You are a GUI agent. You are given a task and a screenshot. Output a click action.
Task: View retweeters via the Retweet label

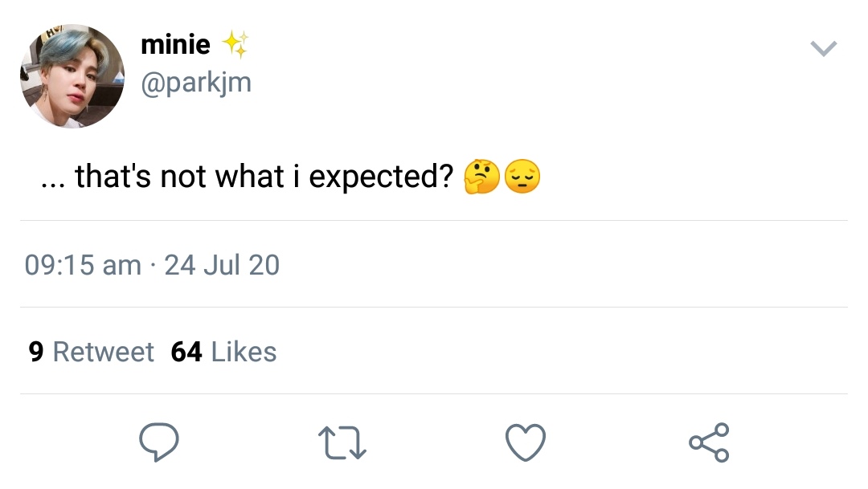click(104, 352)
